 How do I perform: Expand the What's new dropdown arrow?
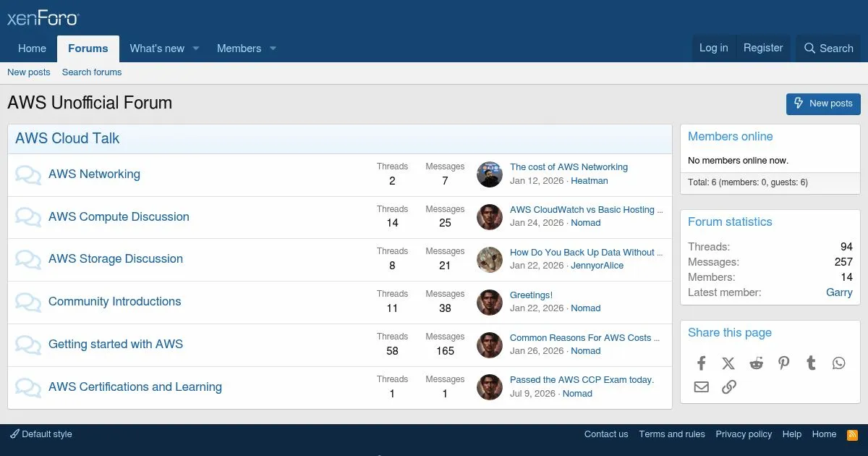(195, 48)
